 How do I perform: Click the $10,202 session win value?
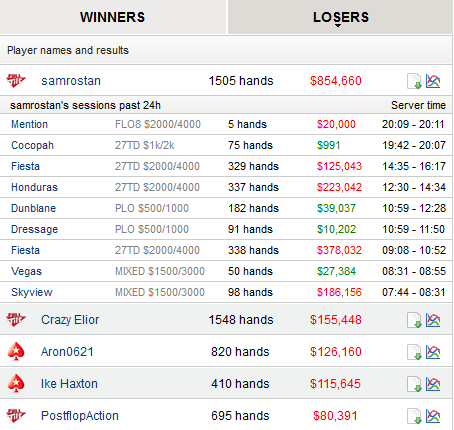[x=336, y=229]
